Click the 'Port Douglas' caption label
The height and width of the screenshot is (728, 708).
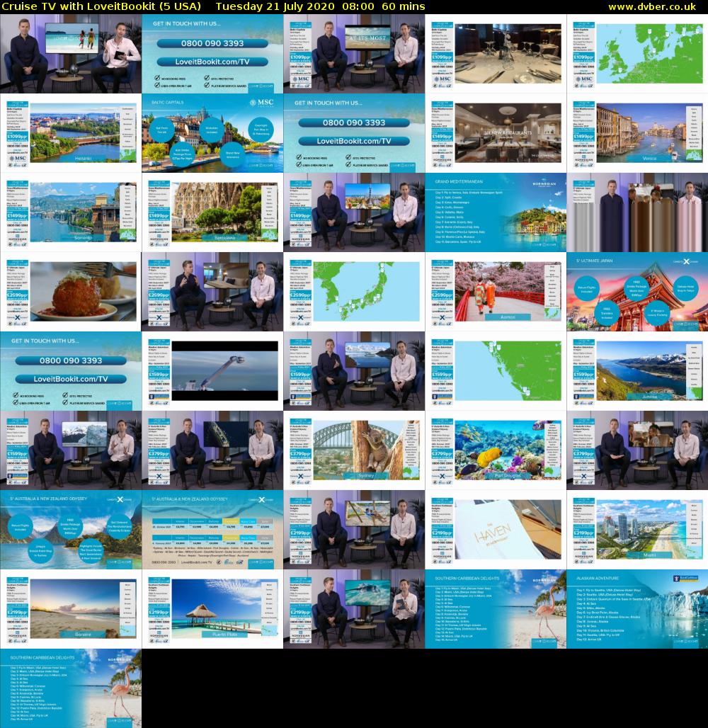508,476
